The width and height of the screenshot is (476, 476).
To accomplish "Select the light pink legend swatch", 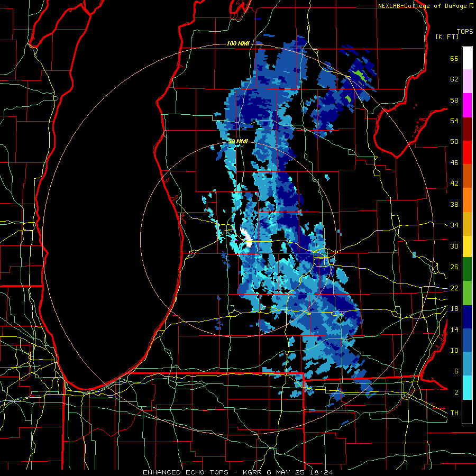I will pos(467,81).
